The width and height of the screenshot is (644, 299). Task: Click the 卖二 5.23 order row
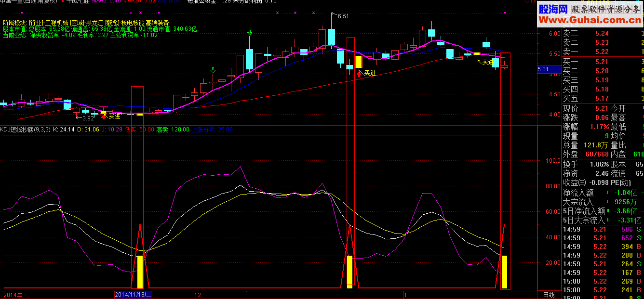click(x=603, y=42)
